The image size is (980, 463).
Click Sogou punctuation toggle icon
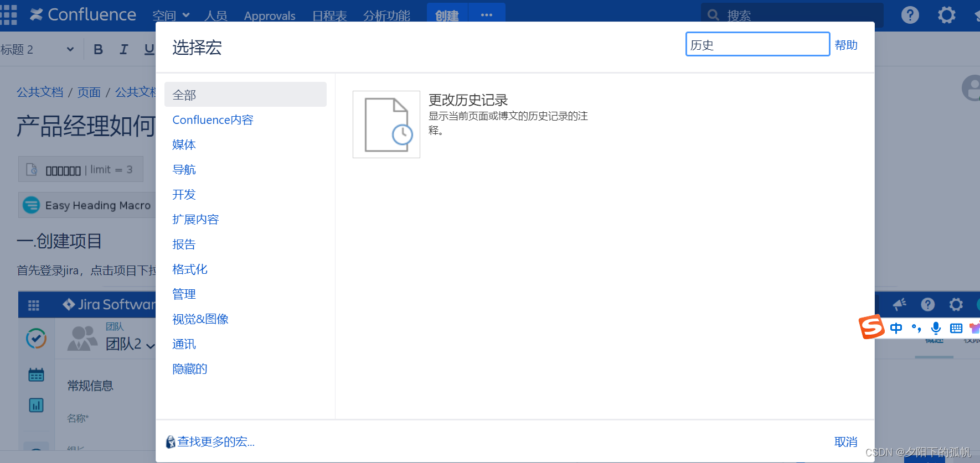pos(916,328)
